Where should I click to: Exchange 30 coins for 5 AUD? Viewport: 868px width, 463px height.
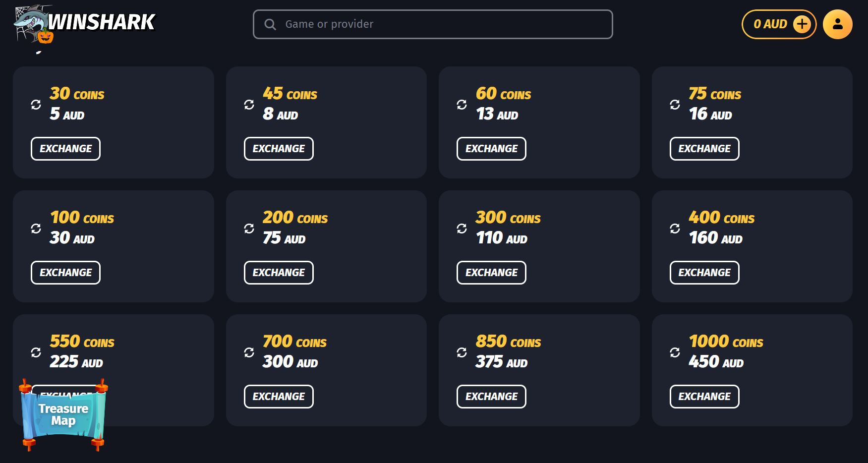click(x=65, y=149)
